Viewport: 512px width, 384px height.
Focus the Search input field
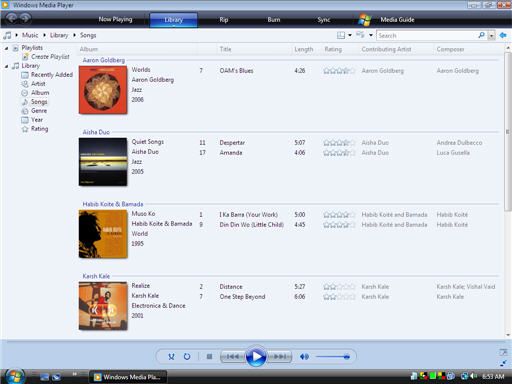(427, 35)
